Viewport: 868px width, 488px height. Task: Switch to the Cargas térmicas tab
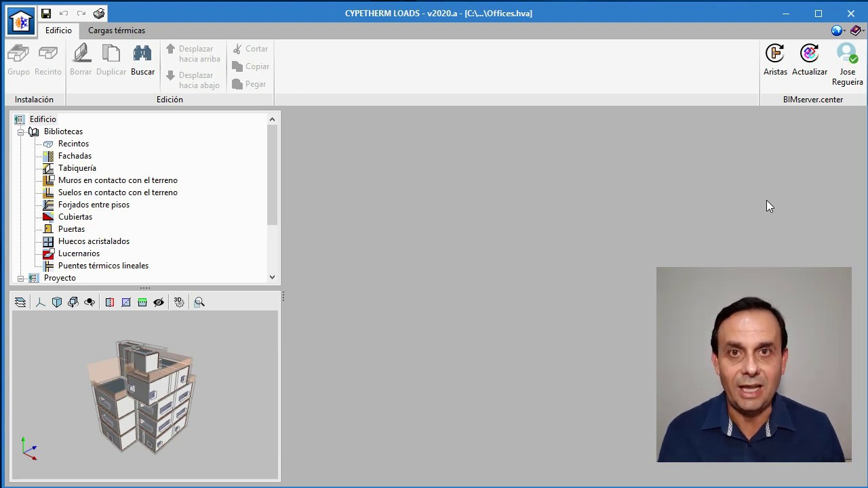pyautogui.click(x=117, y=30)
